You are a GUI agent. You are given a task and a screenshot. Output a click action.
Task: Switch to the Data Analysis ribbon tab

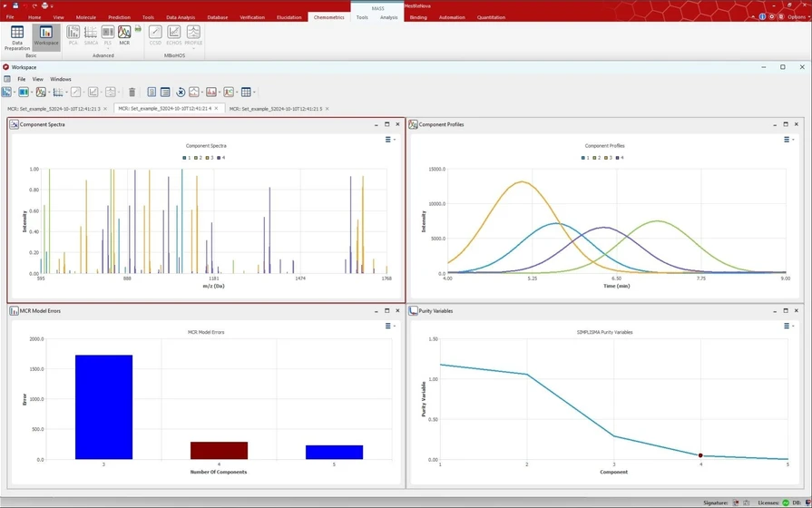coord(181,17)
